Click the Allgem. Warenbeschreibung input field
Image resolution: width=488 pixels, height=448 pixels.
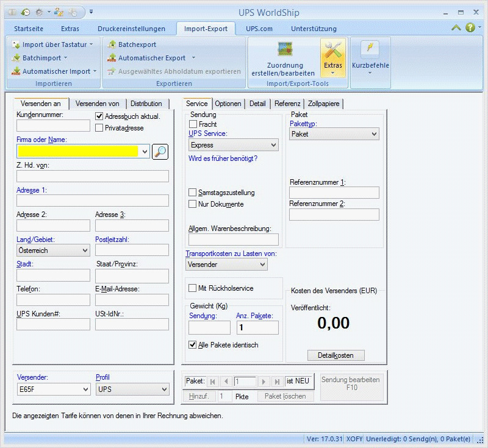234,240
